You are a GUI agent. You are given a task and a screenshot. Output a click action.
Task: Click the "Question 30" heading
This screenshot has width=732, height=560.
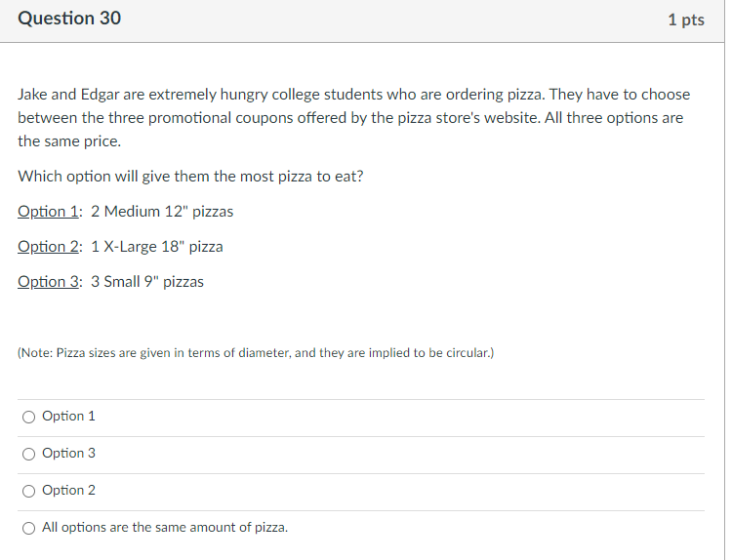coord(69,19)
